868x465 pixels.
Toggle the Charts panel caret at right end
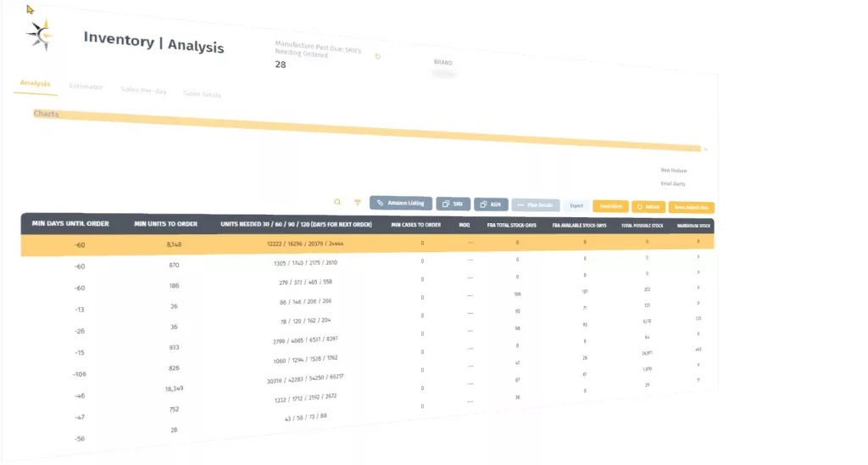[705, 149]
